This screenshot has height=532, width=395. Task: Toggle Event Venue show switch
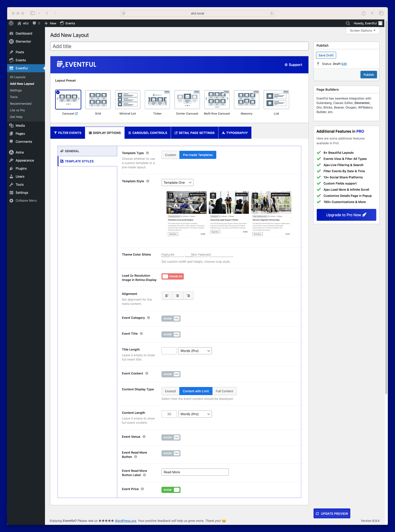click(171, 438)
